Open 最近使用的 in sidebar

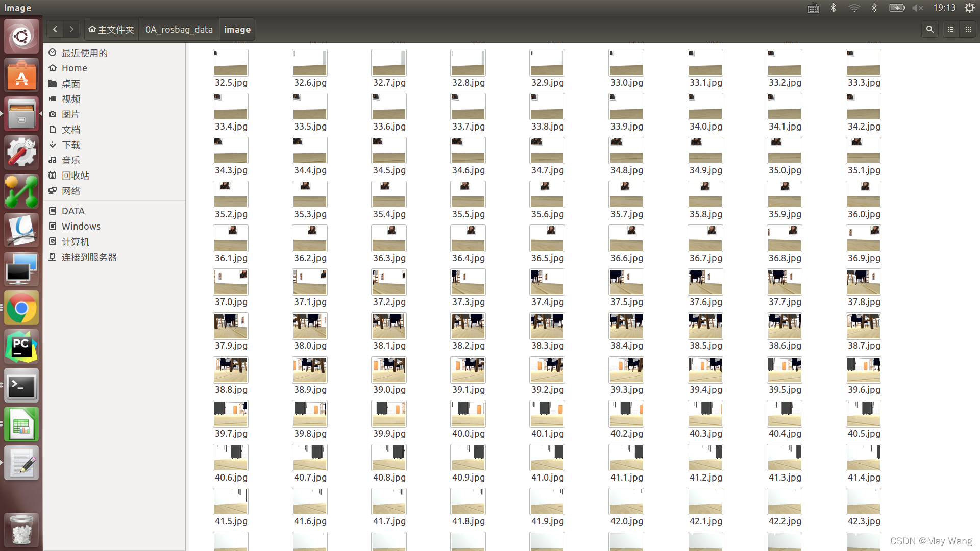click(x=84, y=53)
